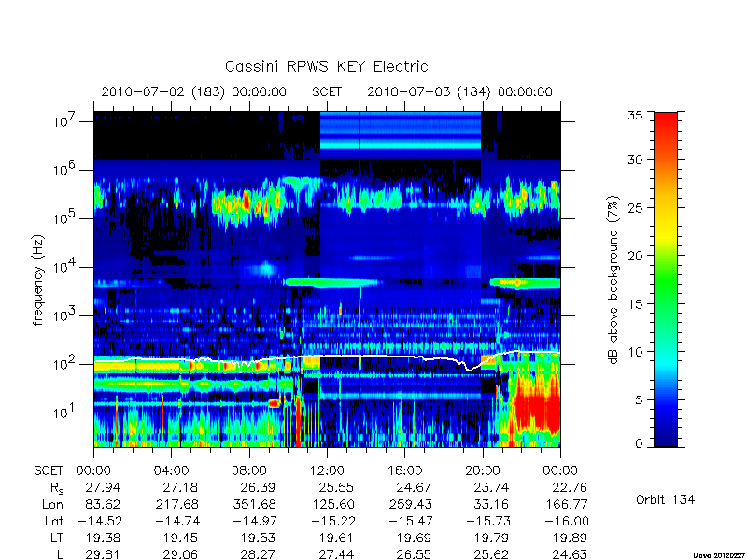Click the LT value 19.69
The height and width of the screenshot is (560, 747).
(414, 538)
